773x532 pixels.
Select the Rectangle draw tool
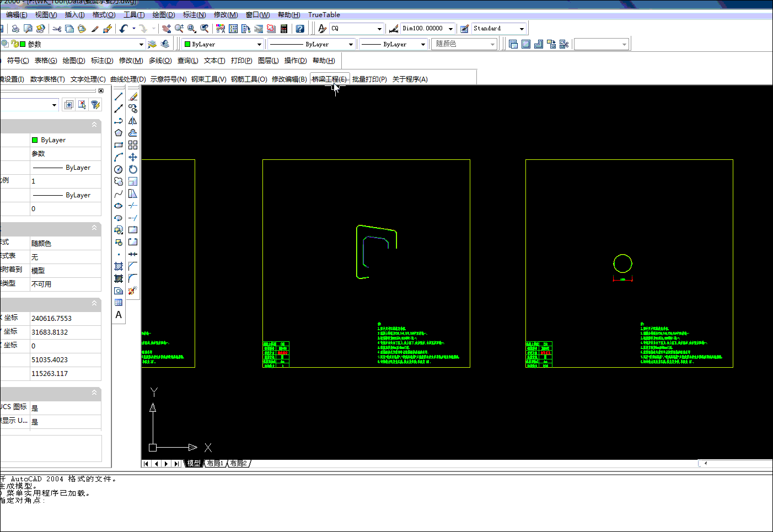coord(119,145)
